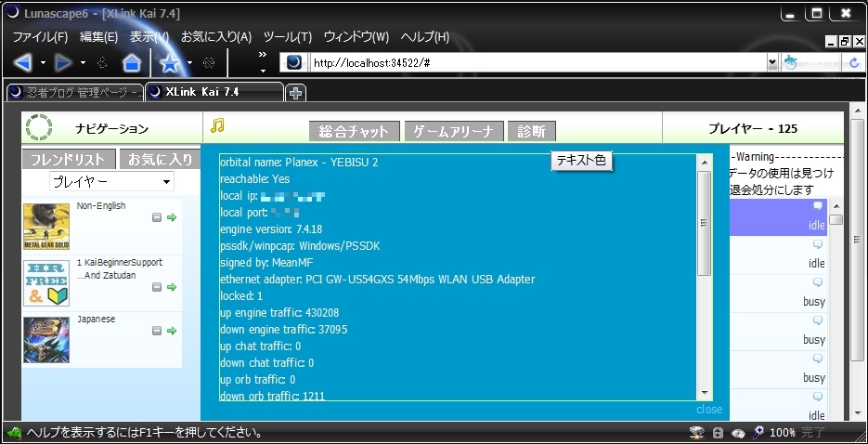Click the テキスト色 button
868x444 pixels.
pyautogui.click(x=581, y=161)
